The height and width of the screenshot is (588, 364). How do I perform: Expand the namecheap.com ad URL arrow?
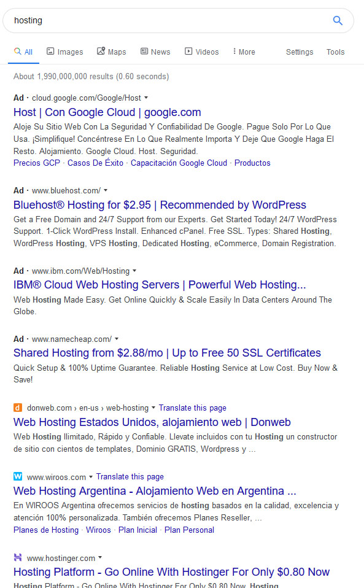pyautogui.click(x=117, y=339)
